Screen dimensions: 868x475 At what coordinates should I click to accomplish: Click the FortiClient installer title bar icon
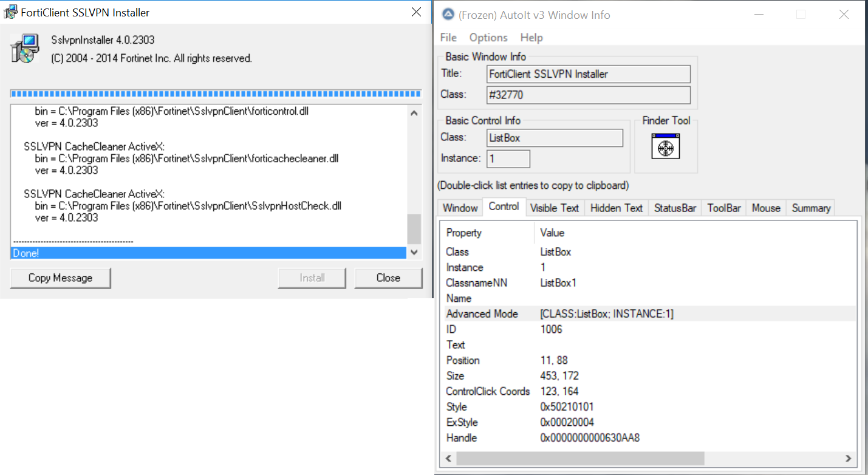pos(10,12)
